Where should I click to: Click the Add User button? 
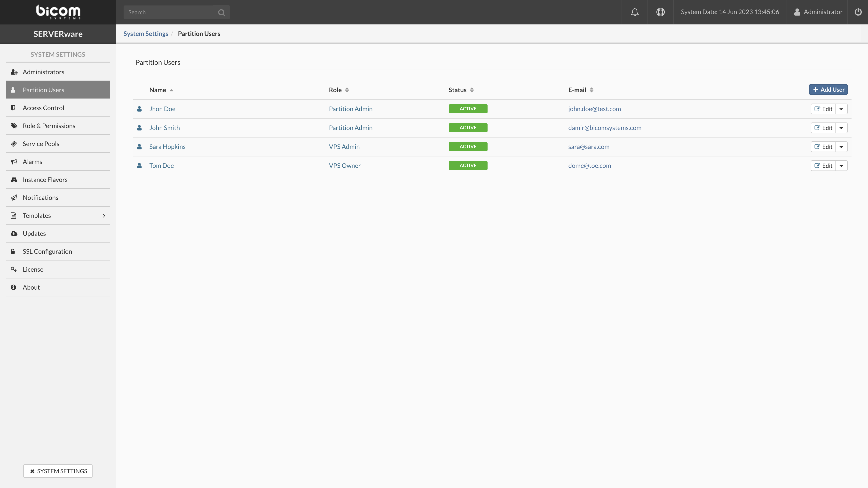pos(828,90)
